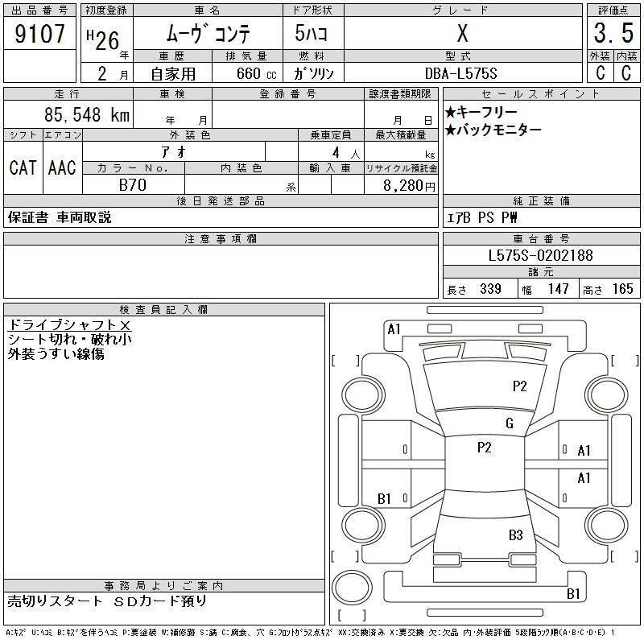
Task: Click the fuel type "ガソリン"
Action: (x=313, y=73)
